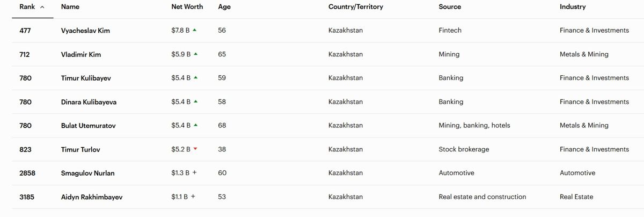The height and width of the screenshot is (217, 644).
Task: Click green up arrow in Bulat Utemuratov's row
Action: click(196, 125)
